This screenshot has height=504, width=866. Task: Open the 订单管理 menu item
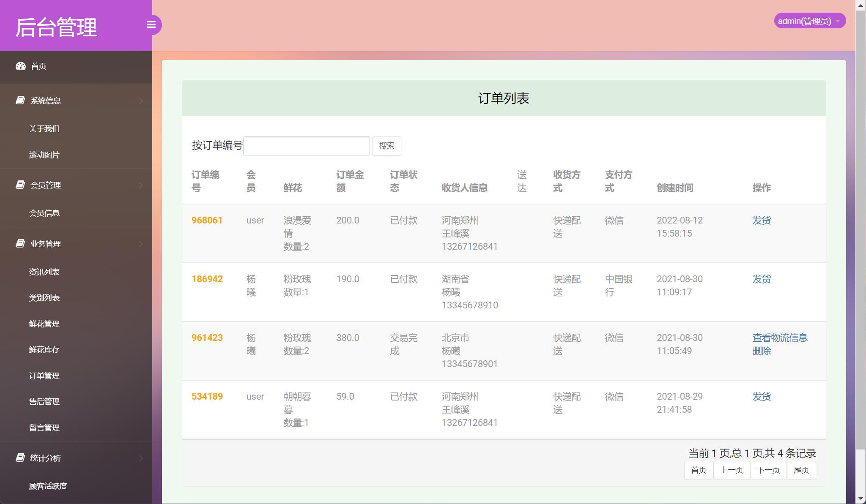[44, 376]
